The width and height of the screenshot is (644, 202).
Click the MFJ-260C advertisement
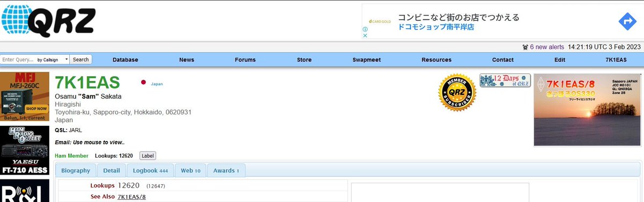pos(25,96)
